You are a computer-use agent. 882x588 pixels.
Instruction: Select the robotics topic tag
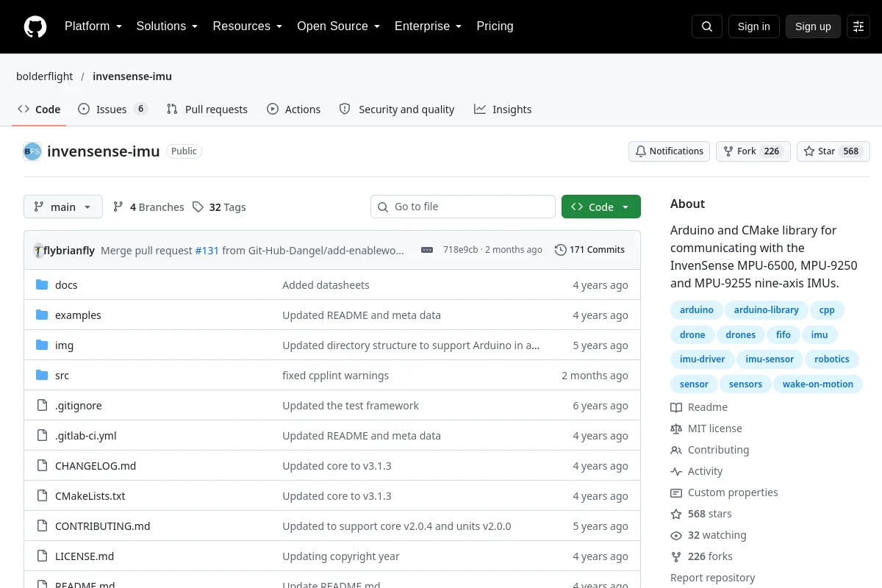point(832,359)
